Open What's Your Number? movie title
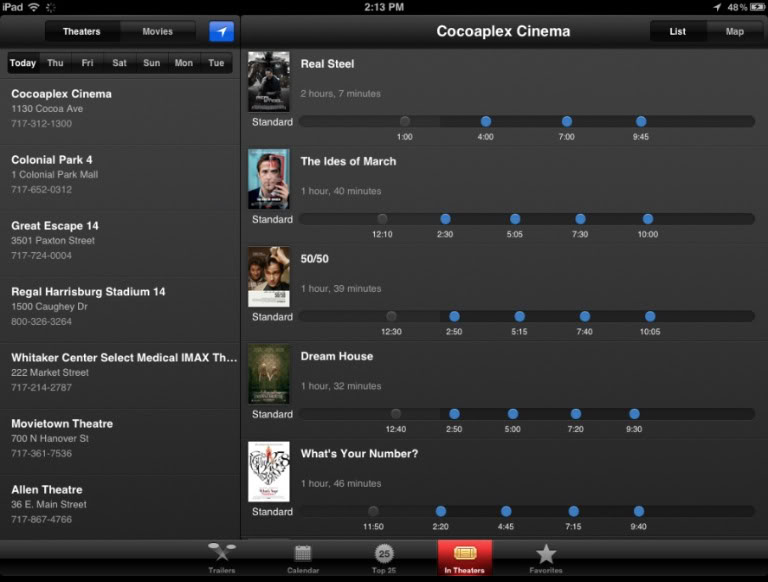 (x=360, y=454)
